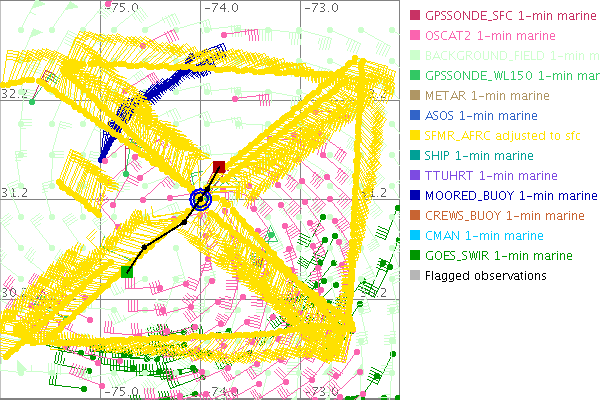This screenshot has width=600, height=400.
Task: Click the gray Flagged observations swatch
Action: [414, 275]
